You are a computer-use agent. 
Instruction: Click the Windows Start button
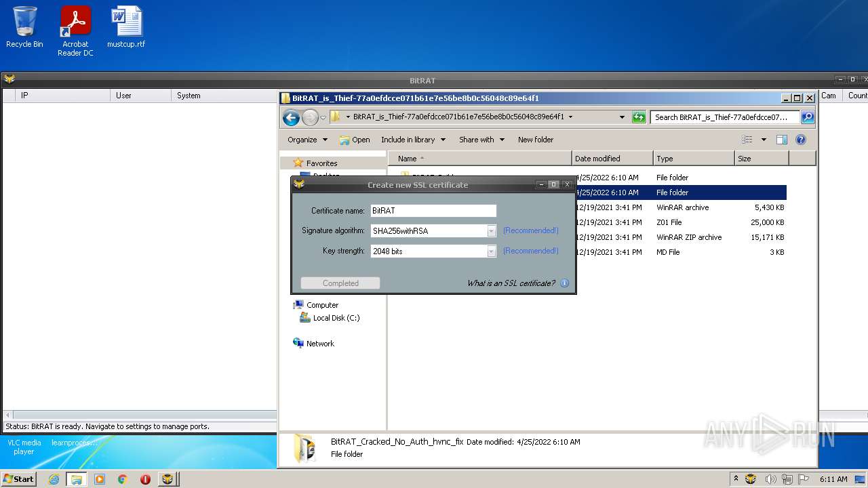click(x=19, y=479)
